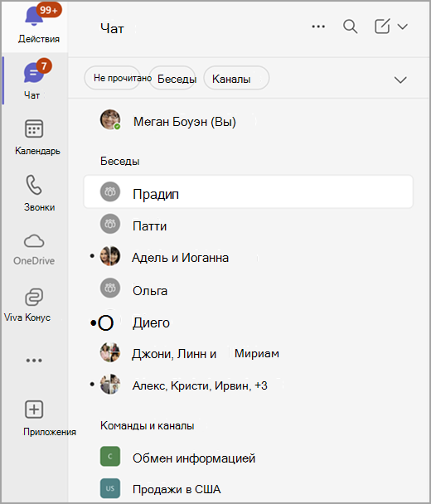Open the Ольга conversation
The height and width of the screenshot is (504, 431).
coord(248,290)
